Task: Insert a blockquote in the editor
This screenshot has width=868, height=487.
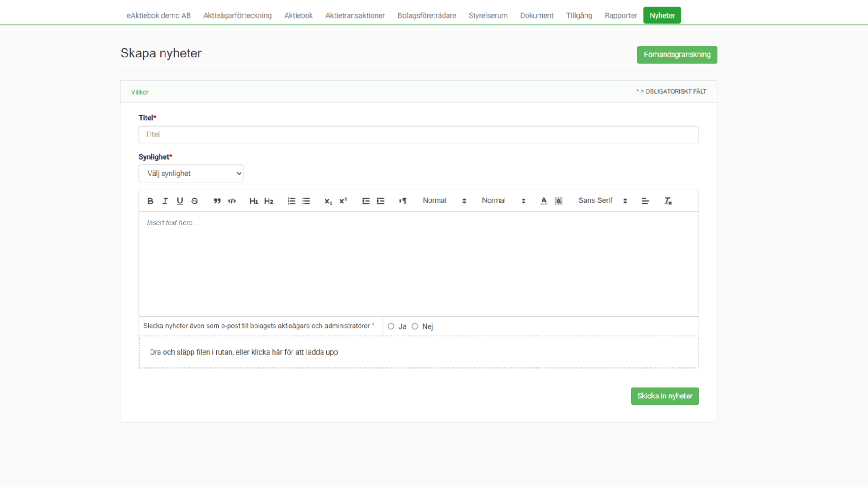Action: pyautogui.click(x=217, y=201)
